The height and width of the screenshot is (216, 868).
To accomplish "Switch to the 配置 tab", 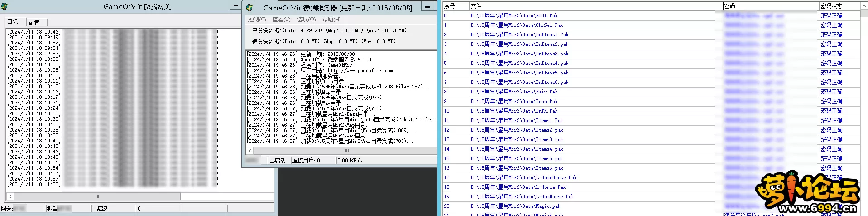I will [x=34, y=22].
